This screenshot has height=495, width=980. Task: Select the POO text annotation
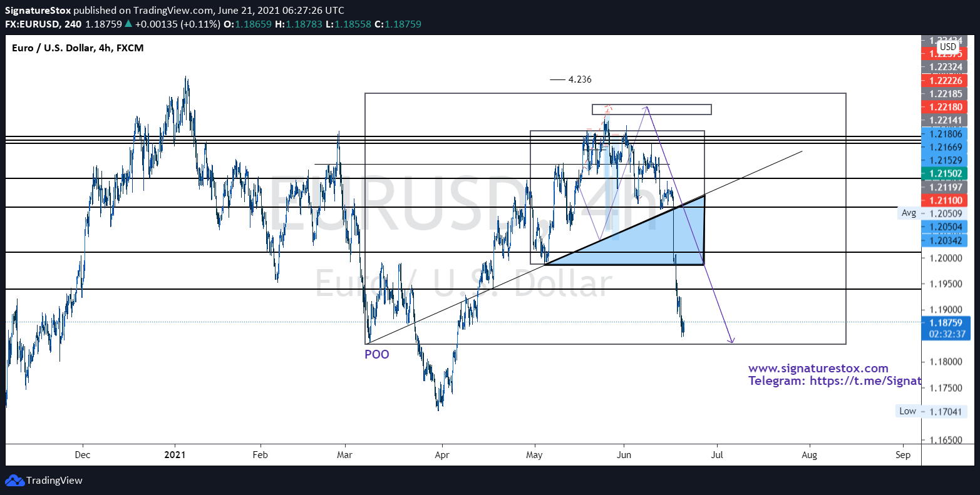377,354
